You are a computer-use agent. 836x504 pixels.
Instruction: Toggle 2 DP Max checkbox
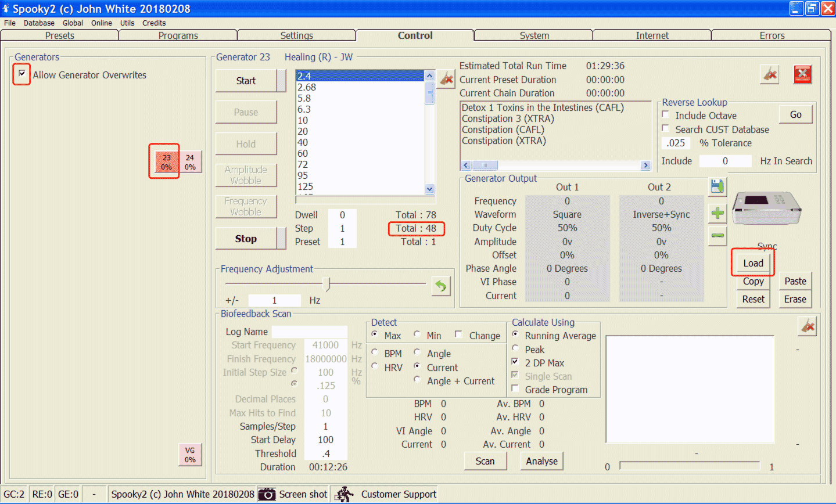pos(515,362)
